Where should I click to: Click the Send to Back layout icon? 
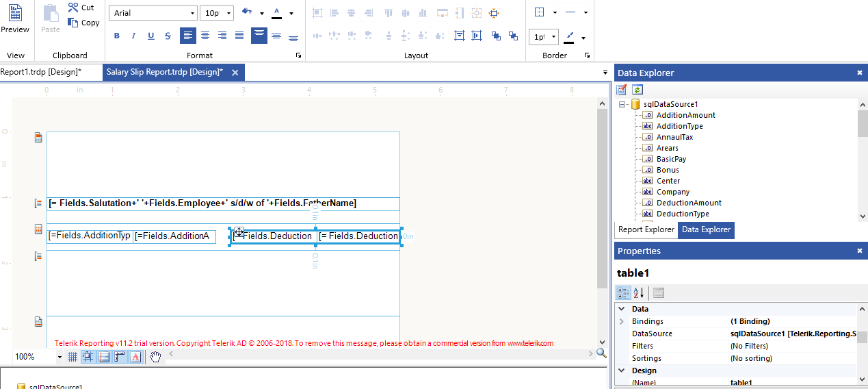512,36
